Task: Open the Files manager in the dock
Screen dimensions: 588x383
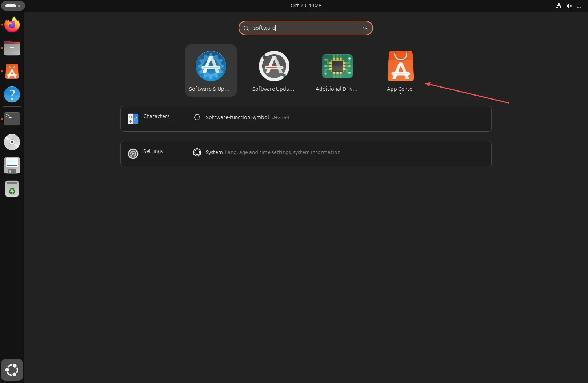Action: click(12, 48)
